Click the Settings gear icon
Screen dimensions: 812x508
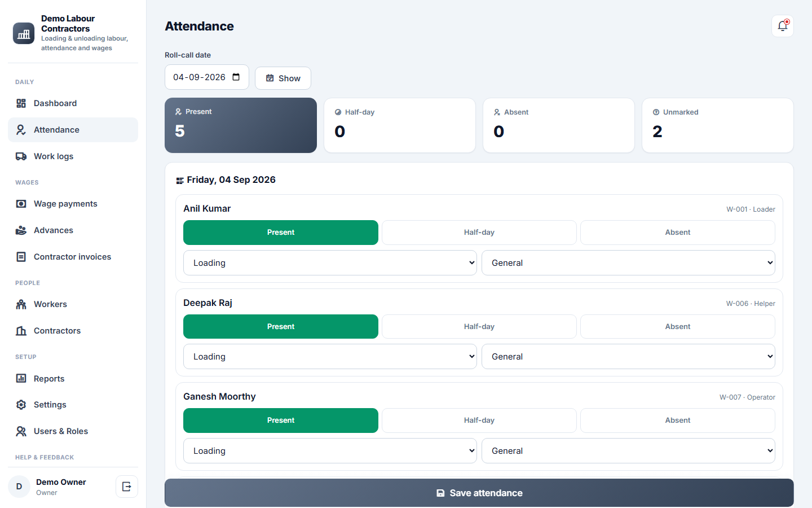coord(21,405)
